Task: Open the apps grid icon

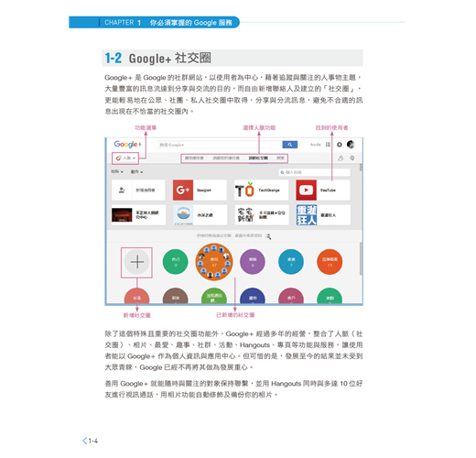Action: [328, 145]
